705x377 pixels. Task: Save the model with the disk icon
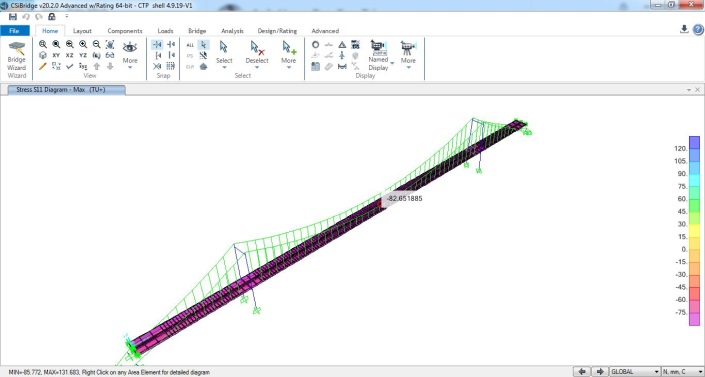click(x=13, y=17)
